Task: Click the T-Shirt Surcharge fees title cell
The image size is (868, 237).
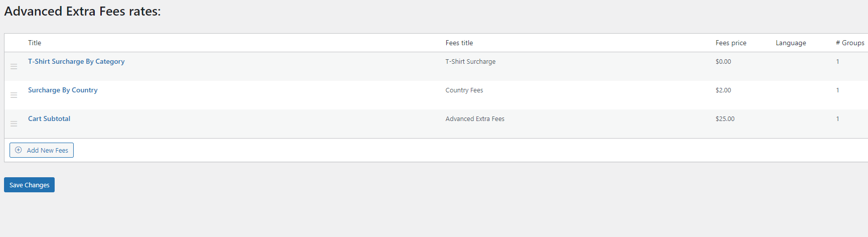Action: [470, 61]
